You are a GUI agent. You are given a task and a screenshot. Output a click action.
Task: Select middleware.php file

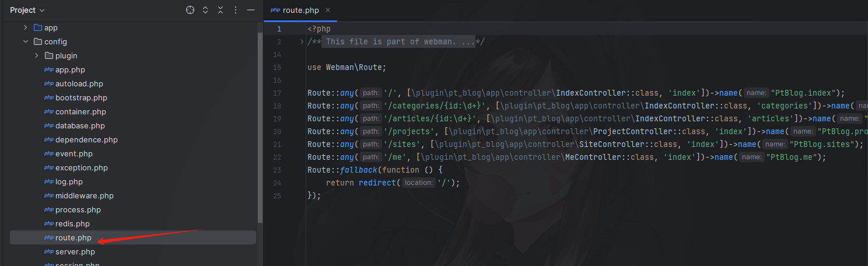[x=85, y=195]
